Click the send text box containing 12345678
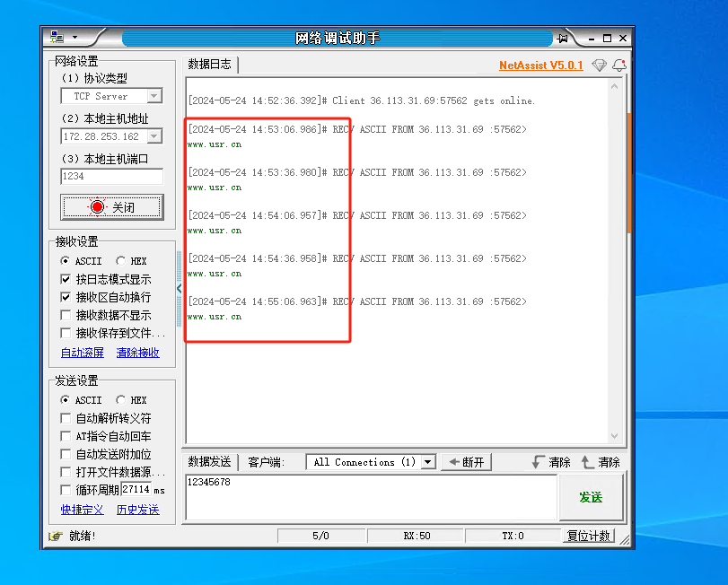Screen dimensions: 728x585 click(x=372, y=497)
